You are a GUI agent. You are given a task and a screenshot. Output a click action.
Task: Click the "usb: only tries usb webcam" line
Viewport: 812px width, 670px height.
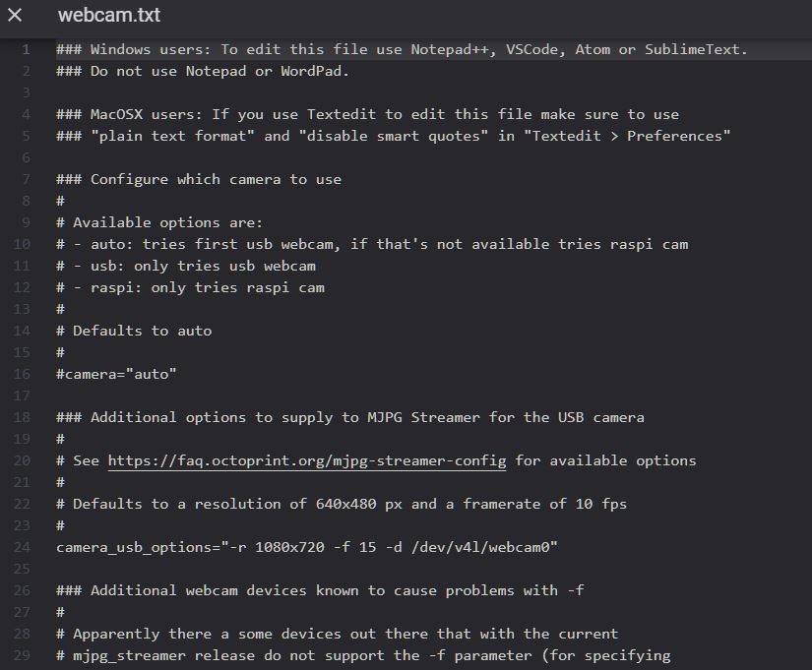click(x=193, y=266)
